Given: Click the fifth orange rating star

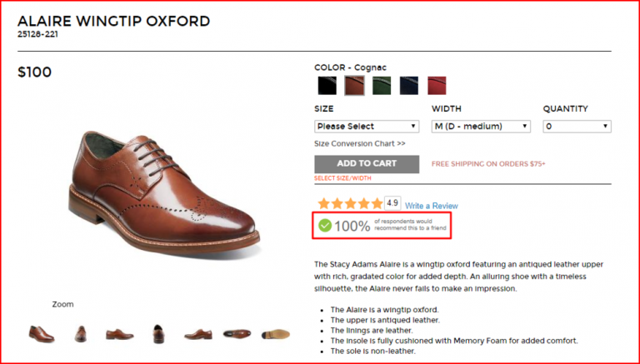Looking at the screenshot, I should pos(376,203).
